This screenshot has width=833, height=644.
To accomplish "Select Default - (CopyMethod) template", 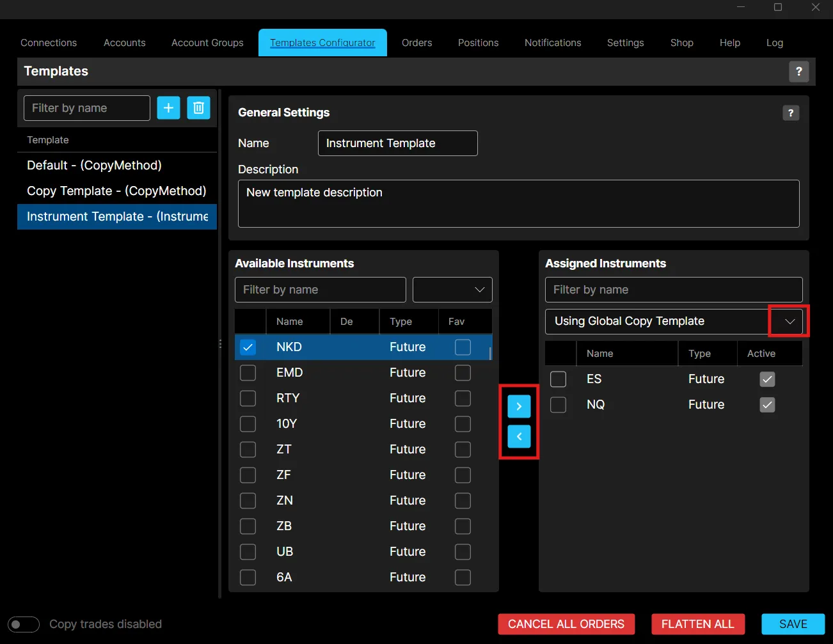I will pos(117,166).
